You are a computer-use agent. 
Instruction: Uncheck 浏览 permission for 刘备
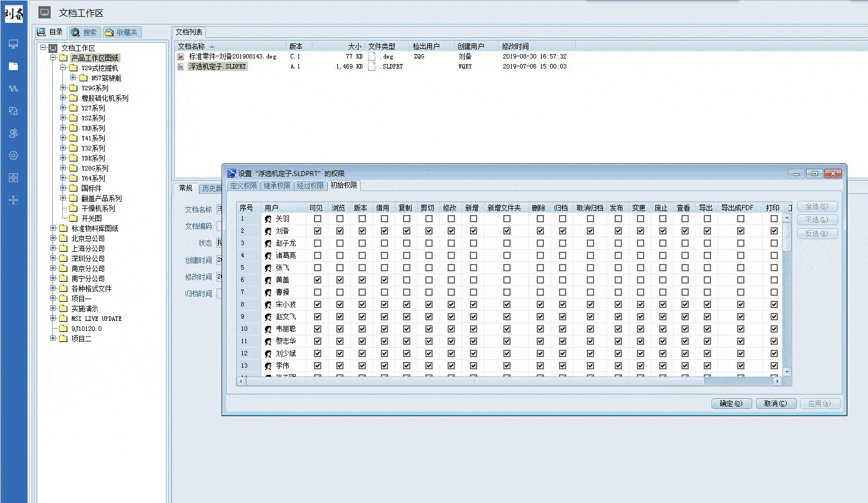(x=340, y=231)
